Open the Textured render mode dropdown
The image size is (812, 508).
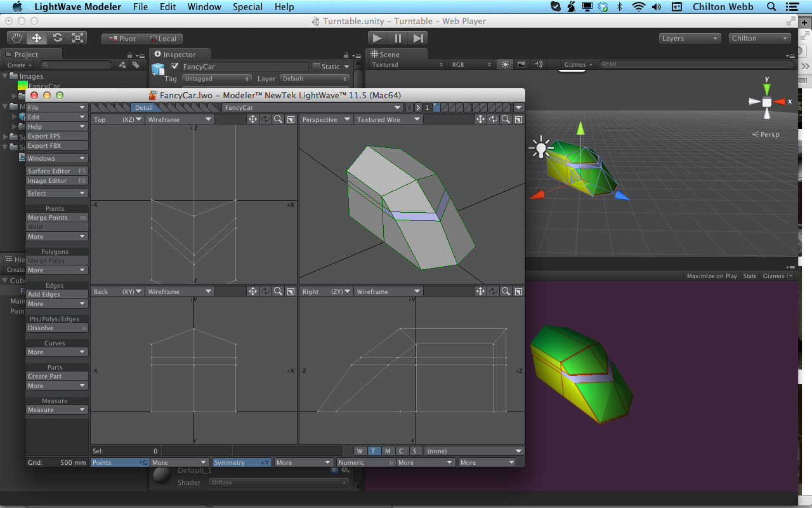407,65
